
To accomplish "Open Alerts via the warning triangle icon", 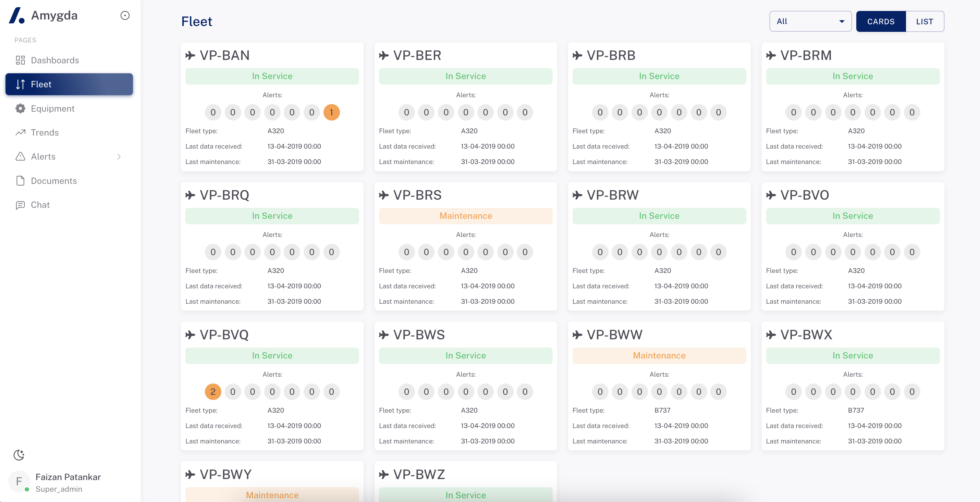I will [x=21, y=156].
